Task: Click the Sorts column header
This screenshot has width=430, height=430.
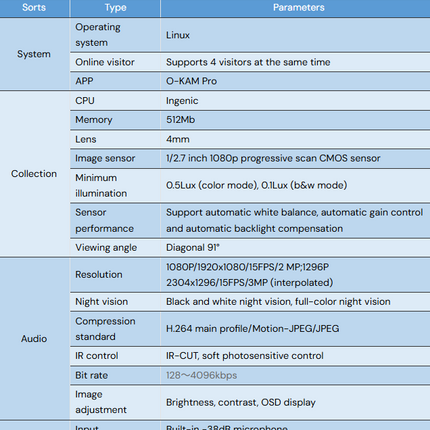Action: (x=34, y=8)
